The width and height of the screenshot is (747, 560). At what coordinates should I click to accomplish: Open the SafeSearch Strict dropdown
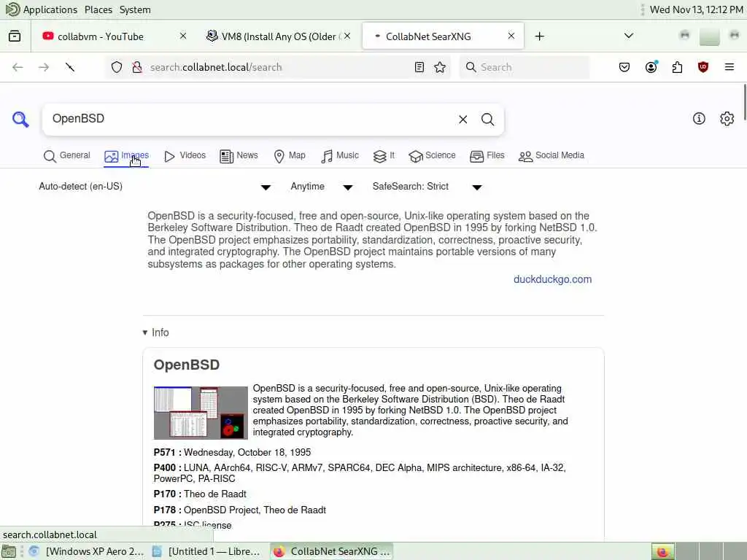pos(427,187)
